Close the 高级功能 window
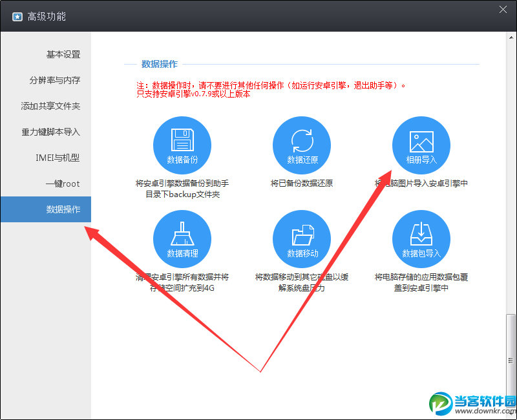Viewport: 517px width, 420px height. click(x=503, y=10)
